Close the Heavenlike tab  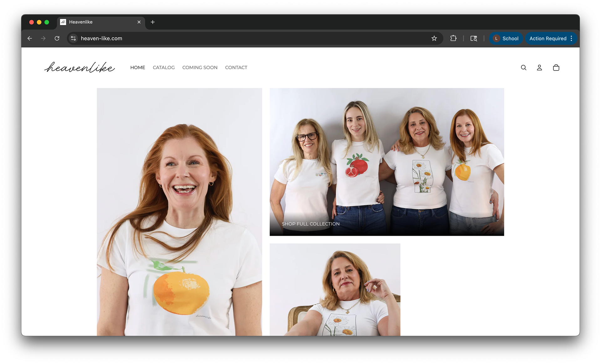pyautogui.click(x=139, y=22)
